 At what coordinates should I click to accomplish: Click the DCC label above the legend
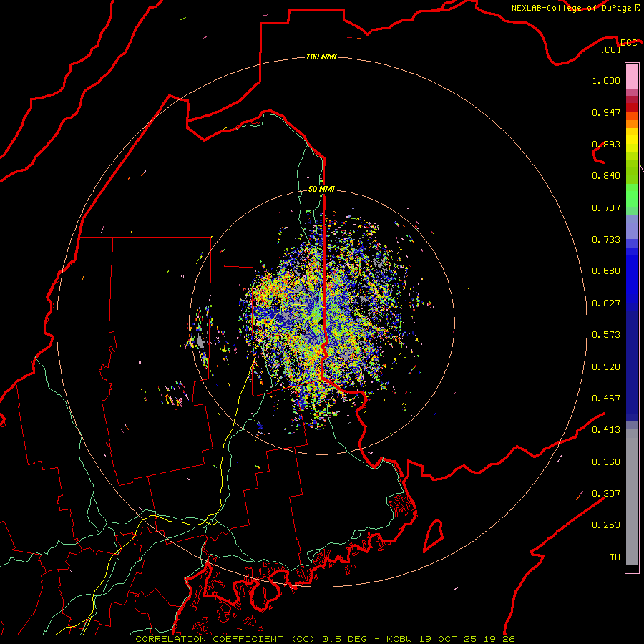coord(628,43)
